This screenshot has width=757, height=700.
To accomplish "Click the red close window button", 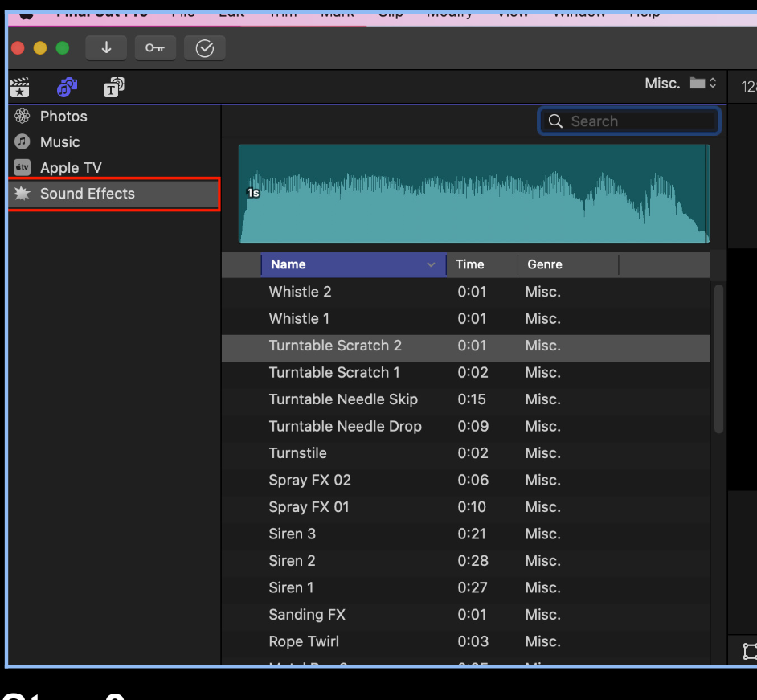I will (x=18, y=47).
